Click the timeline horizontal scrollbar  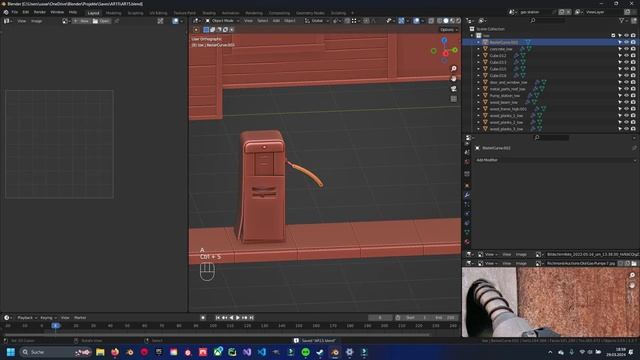(216, 334)
